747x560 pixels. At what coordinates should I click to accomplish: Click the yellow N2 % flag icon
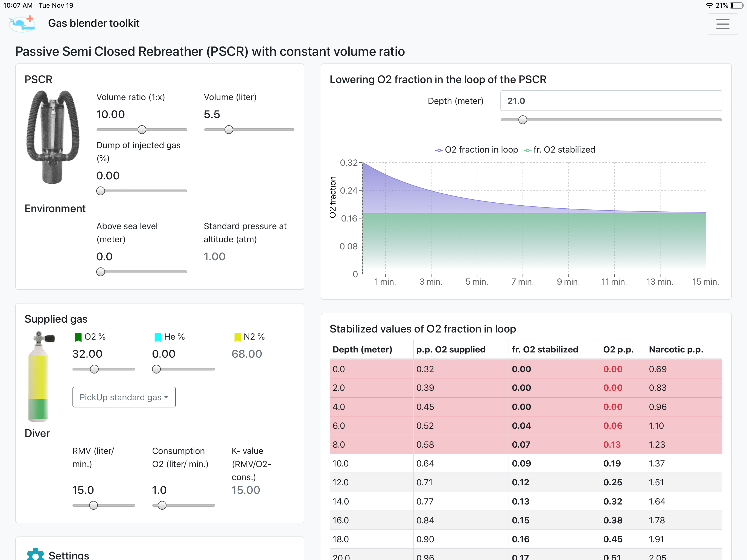[x=237, y=337]
